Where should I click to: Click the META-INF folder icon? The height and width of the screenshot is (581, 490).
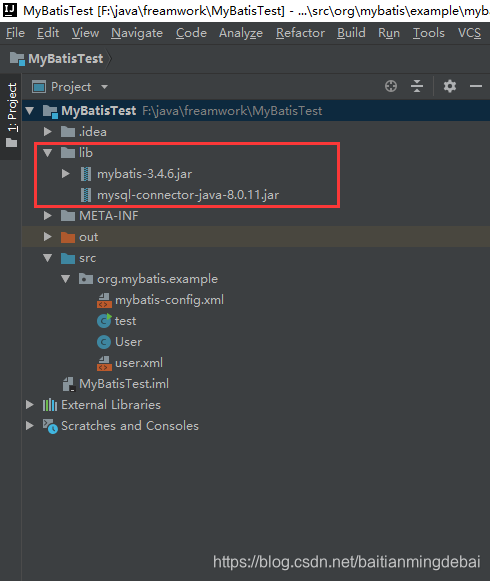tap(68, 216)
